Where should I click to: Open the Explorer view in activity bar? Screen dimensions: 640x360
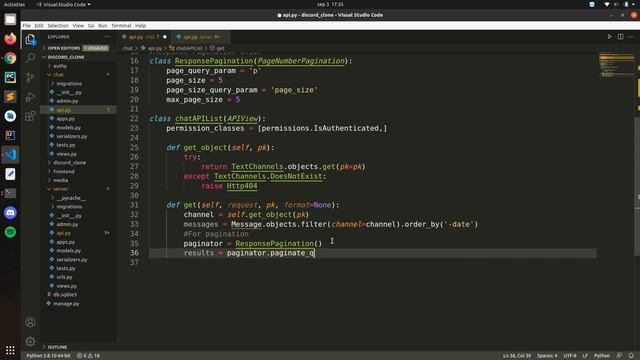coord(30,39)
